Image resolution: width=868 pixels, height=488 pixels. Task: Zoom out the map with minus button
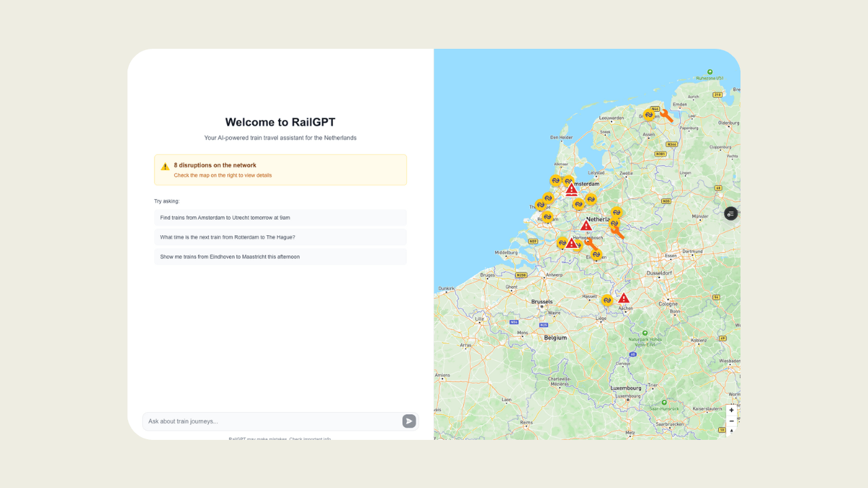point(731,421)
